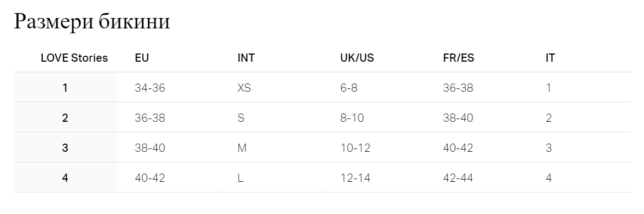Screen dimensions: 644x214
Task: Click the FR/ES column header
Action: pyautogui.click(x=458, y=58)
